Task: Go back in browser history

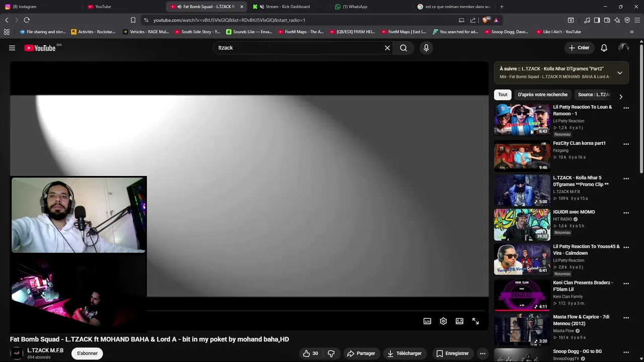Action: point(7,20)
